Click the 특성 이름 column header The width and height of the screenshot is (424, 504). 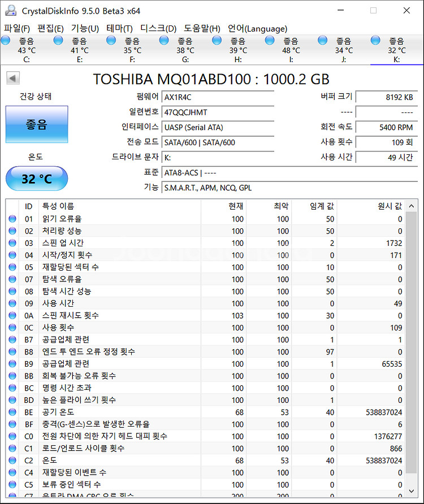(120, 206)
